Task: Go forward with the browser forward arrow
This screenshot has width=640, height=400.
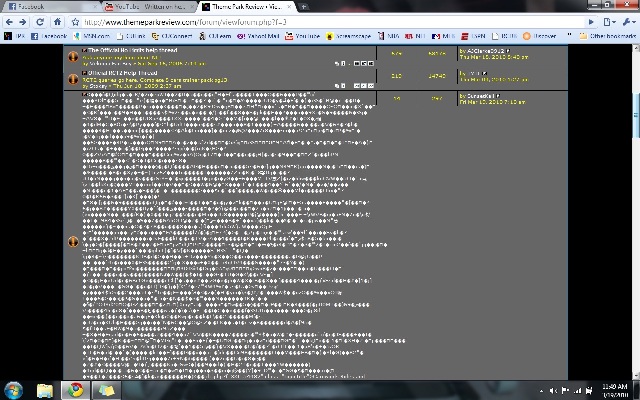Action: point(23,22)
